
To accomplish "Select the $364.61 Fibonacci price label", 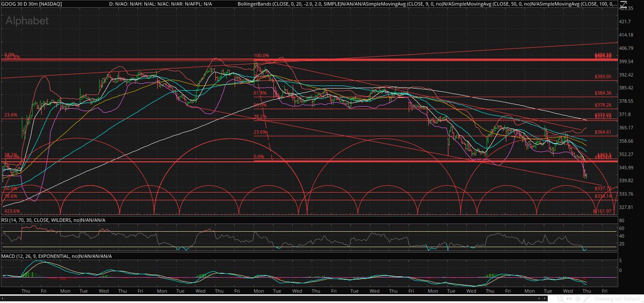I will (603, 131).
